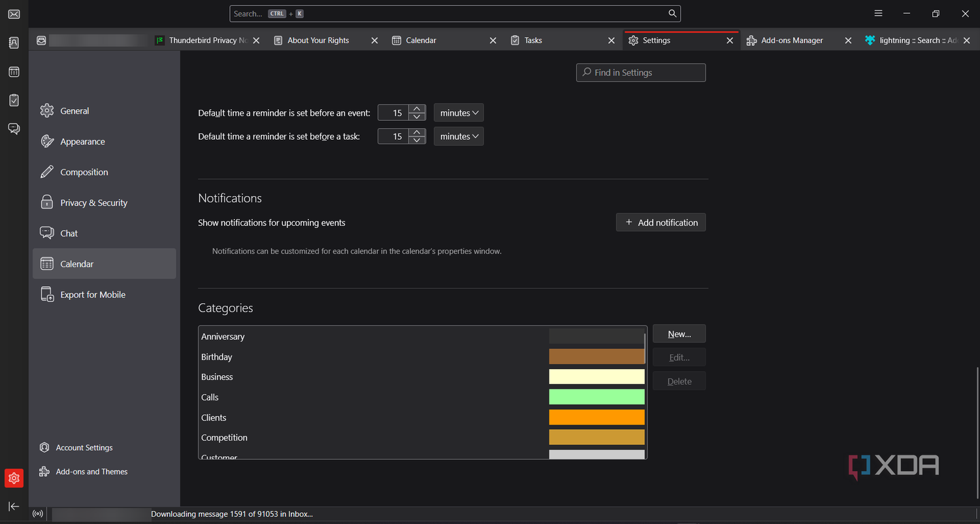
Task: Click the magnifier icon in global search
Action: 672,14
